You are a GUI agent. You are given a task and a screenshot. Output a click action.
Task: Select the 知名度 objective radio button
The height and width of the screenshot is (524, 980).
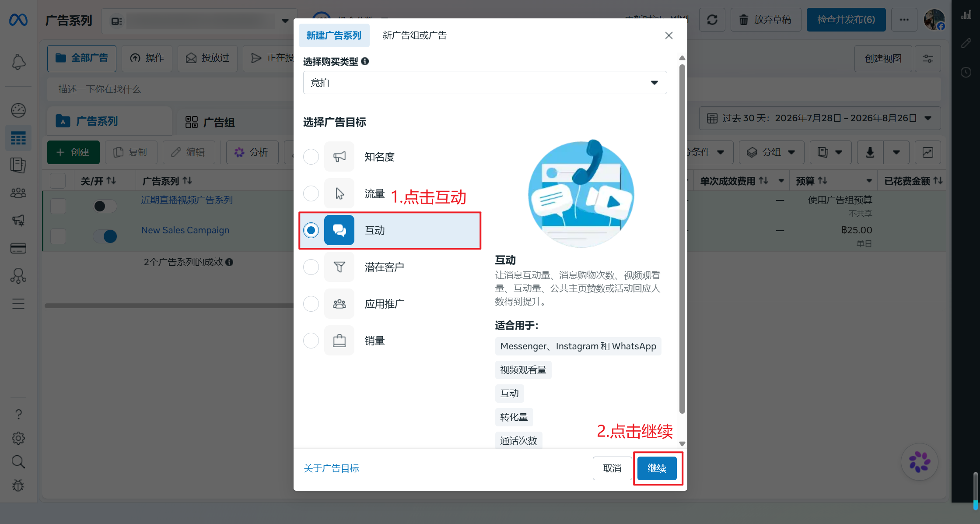(311, 157)
